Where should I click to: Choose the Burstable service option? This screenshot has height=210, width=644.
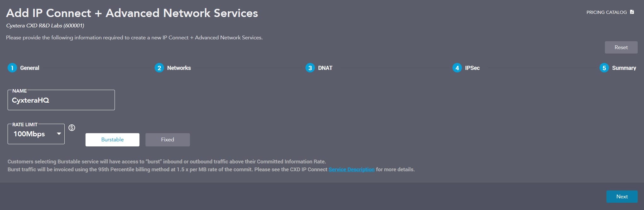[112, 139]
